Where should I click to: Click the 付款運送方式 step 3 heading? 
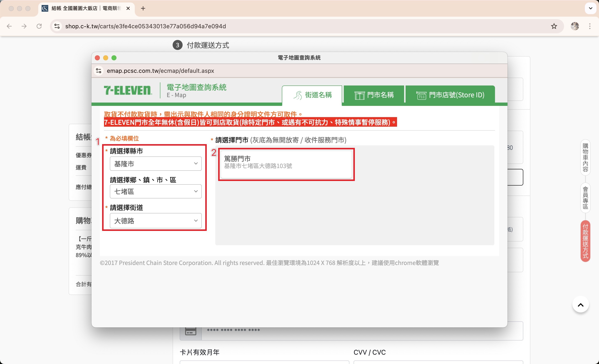coord(208,45)
